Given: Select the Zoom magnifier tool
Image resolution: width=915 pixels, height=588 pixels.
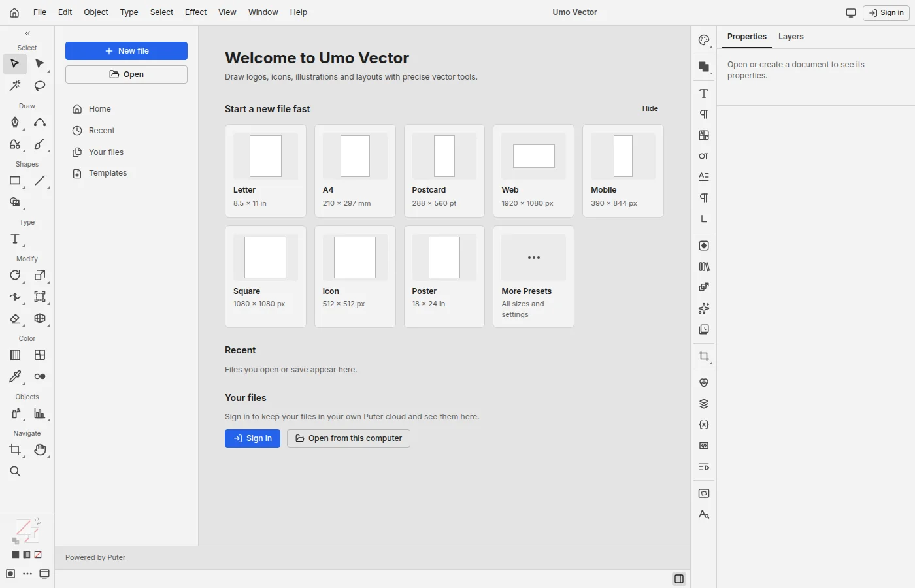Looking at the screenshot, I should pos(15,471).
